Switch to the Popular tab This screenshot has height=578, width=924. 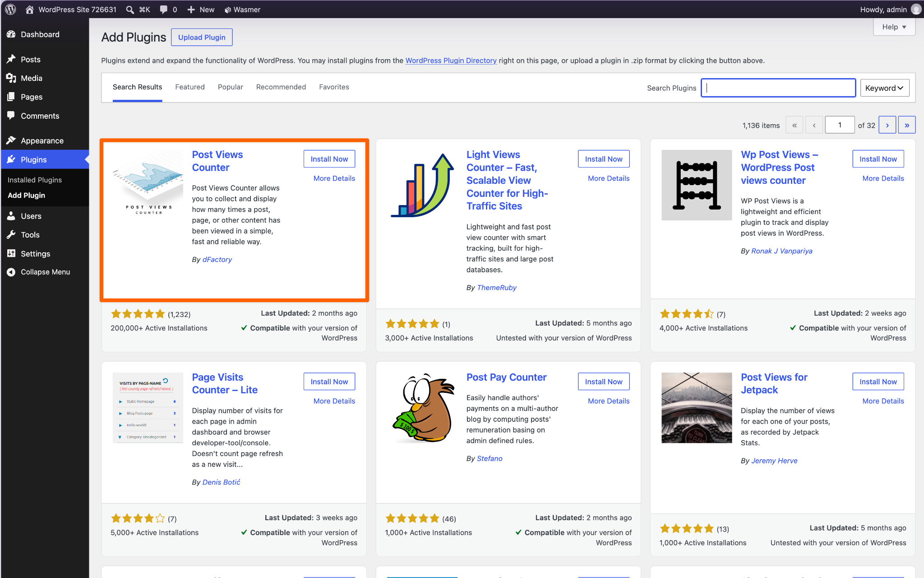click(x=230, y=87)
